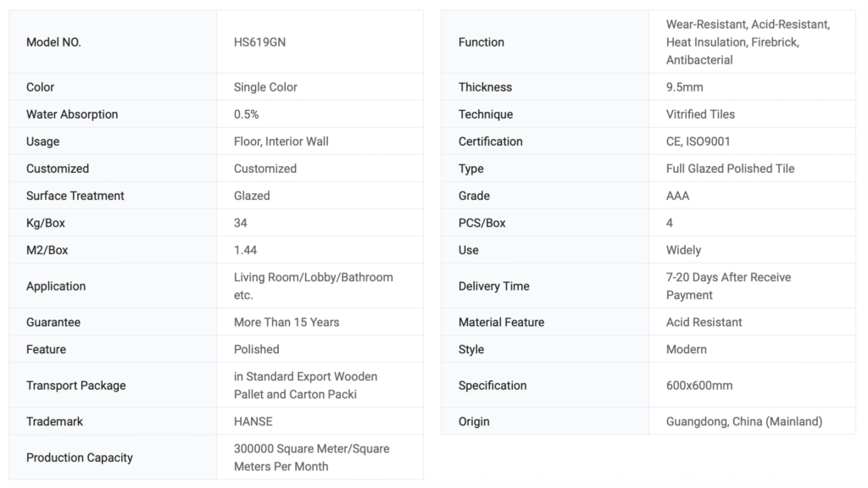Click the 9.5mm thickness value
The height and width of the screenshot is (488, 868).
tap(685, 87)
